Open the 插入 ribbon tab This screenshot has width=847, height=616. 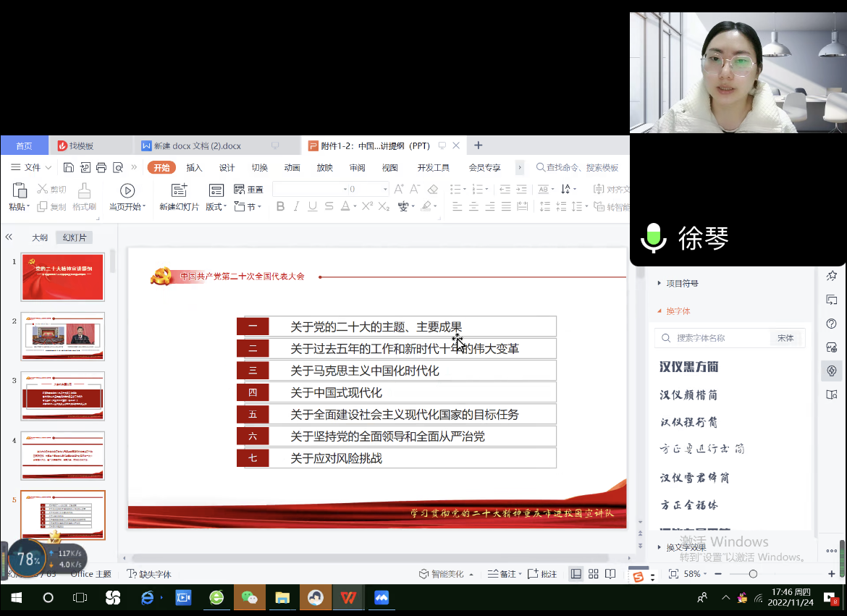click(x=194, y=168)
